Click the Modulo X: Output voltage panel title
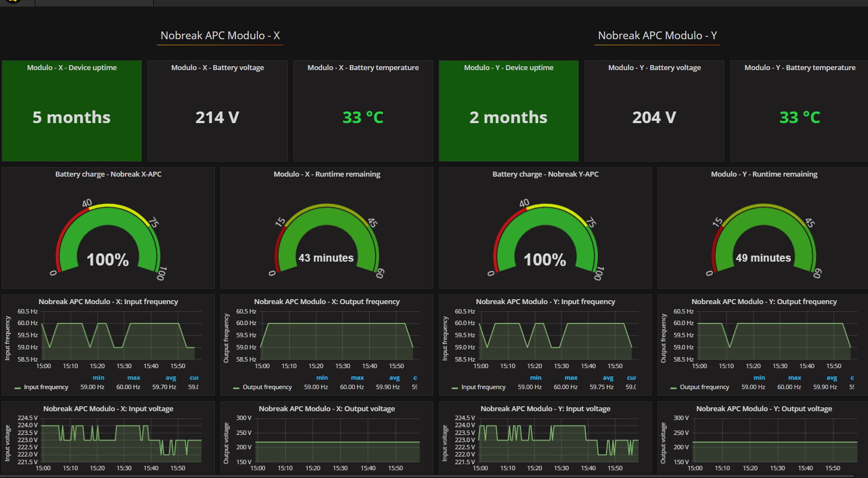Viewport: 868px width, 478px height. (327, 408)
